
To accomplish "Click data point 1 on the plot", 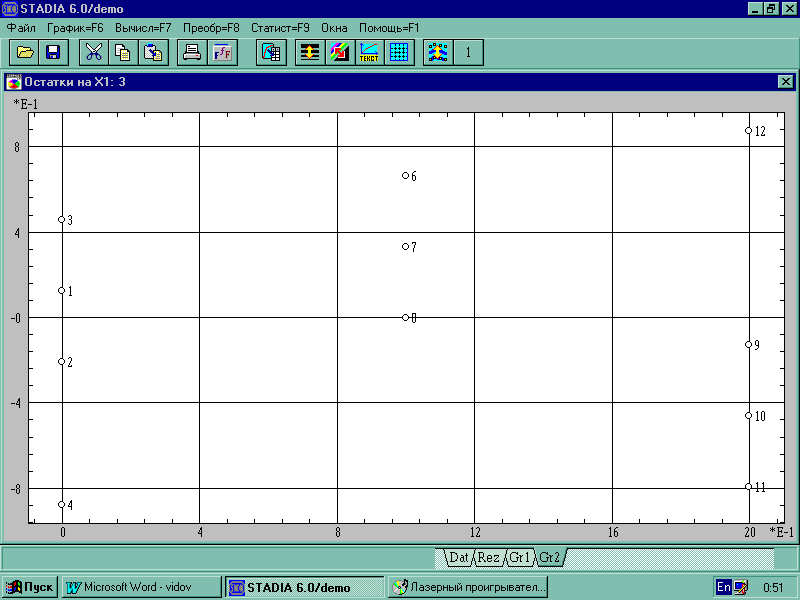I will (62, 291).
